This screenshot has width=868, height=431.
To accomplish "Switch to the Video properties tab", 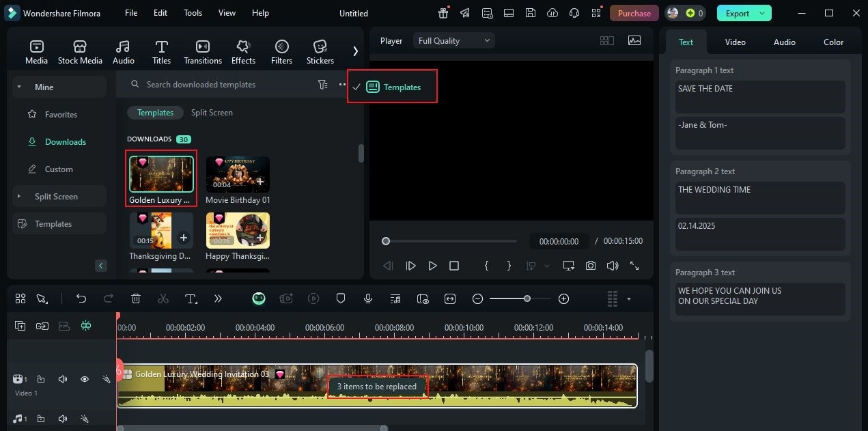I will 735,42.
